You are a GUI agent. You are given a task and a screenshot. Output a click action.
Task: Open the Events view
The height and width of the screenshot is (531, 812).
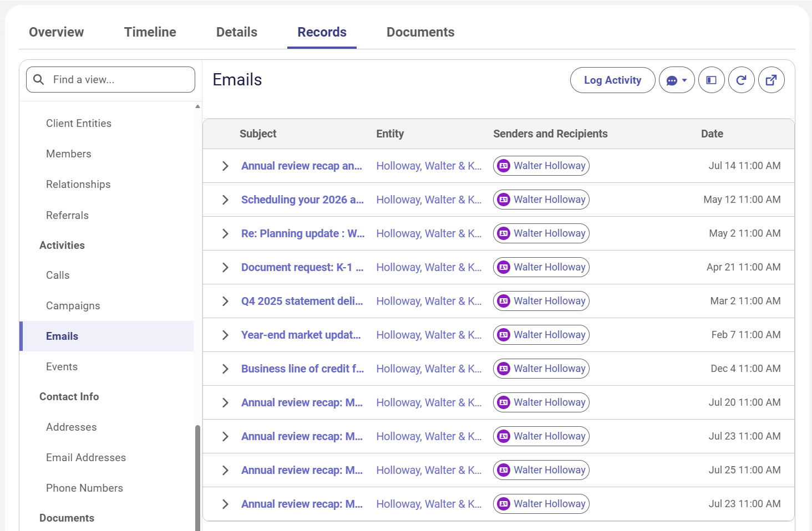[62, 367]
